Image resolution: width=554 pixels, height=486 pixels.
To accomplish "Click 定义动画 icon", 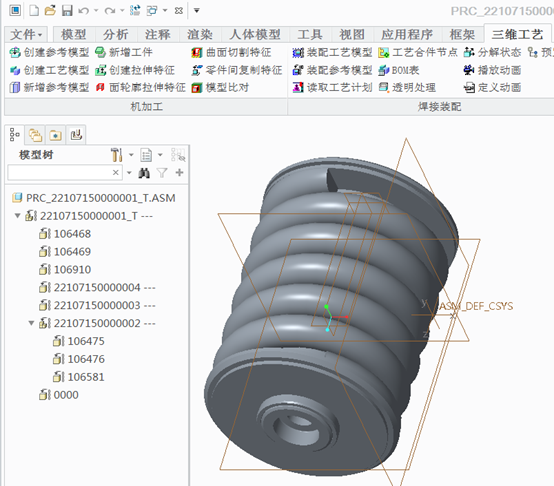I will (469, 88).
